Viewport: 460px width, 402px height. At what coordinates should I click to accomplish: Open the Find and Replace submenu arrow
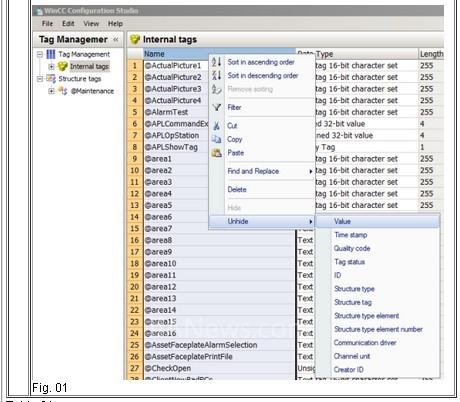pyautogui.click(x=310, y=171)
